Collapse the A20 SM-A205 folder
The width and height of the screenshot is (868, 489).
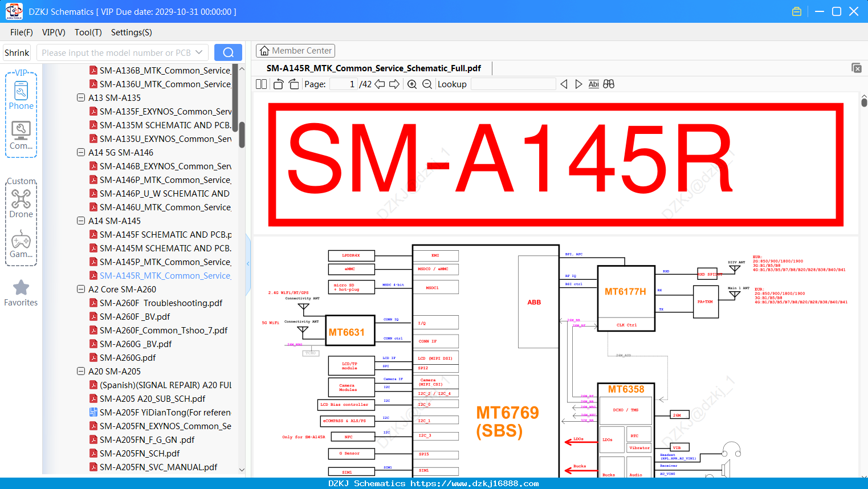pyautogui.click(x=81, y=371)
